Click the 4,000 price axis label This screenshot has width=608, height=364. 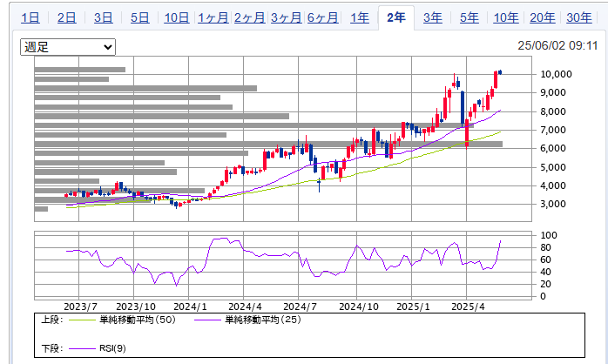coord(553,185)
